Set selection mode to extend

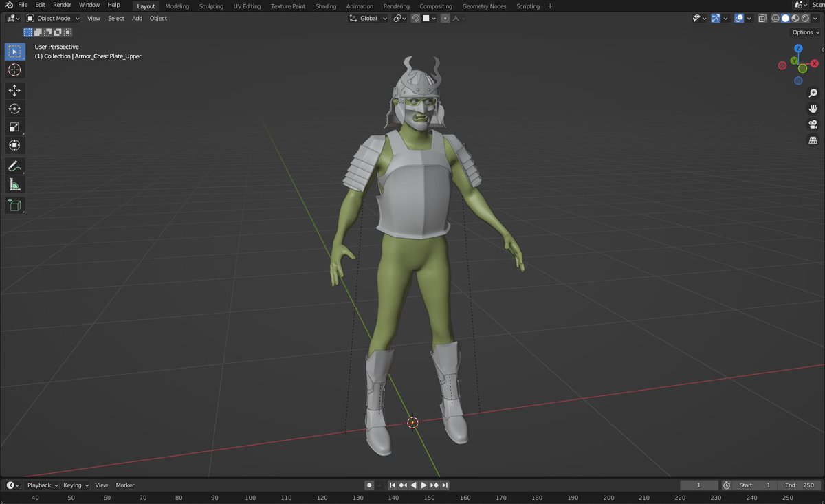(38, 32)
